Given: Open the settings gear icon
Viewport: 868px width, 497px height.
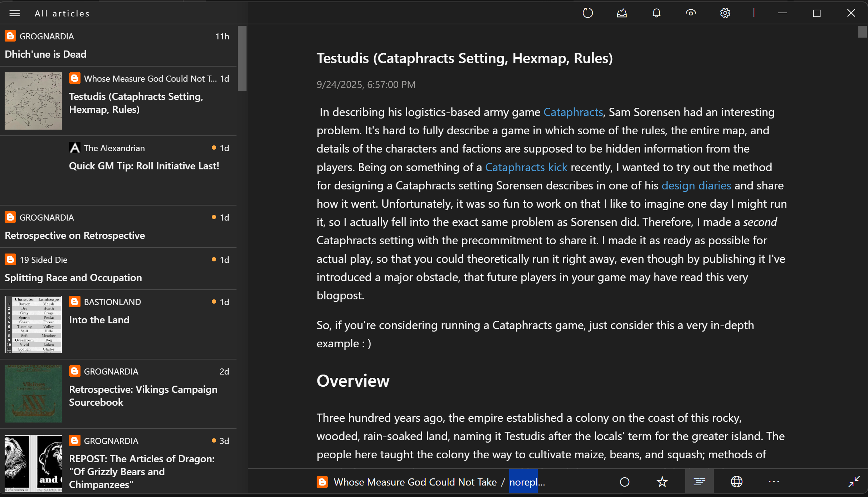Looking at the screenshot, I should pyautogui.click(x=725, y=13).
